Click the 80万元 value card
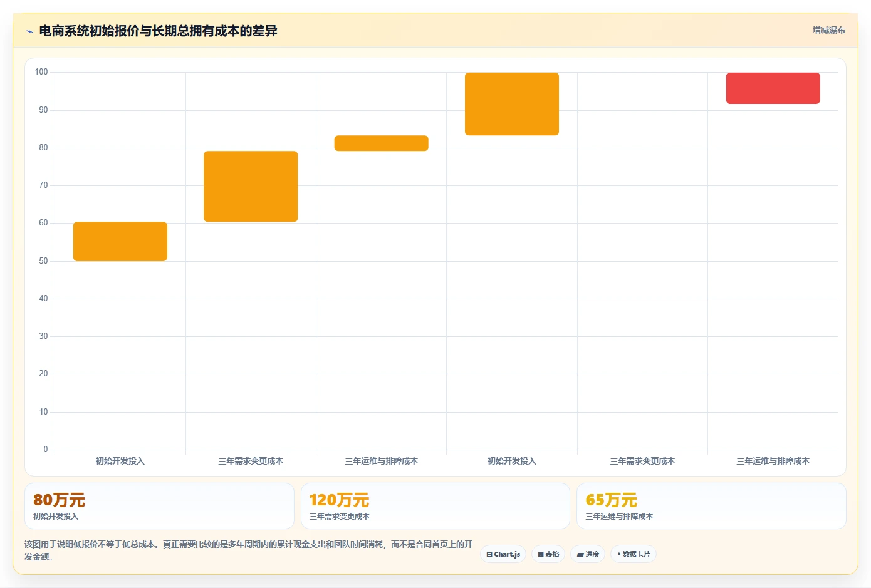 coord(159,506)
